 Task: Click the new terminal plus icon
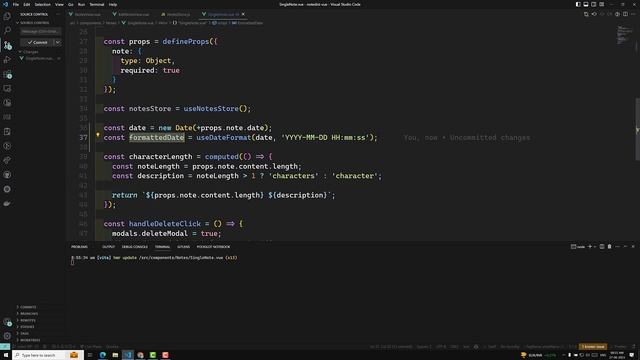pyautogui.click(x=589, y=247)
